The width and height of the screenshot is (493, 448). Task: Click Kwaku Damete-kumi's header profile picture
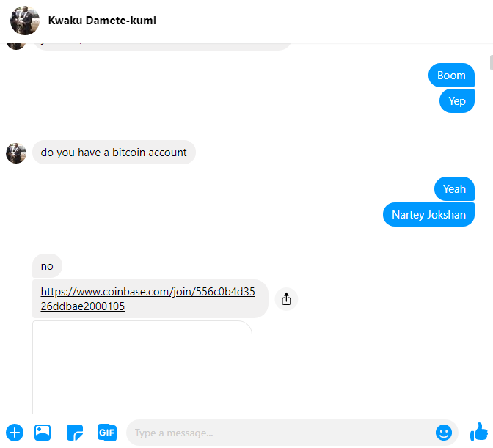coord(25,21)
